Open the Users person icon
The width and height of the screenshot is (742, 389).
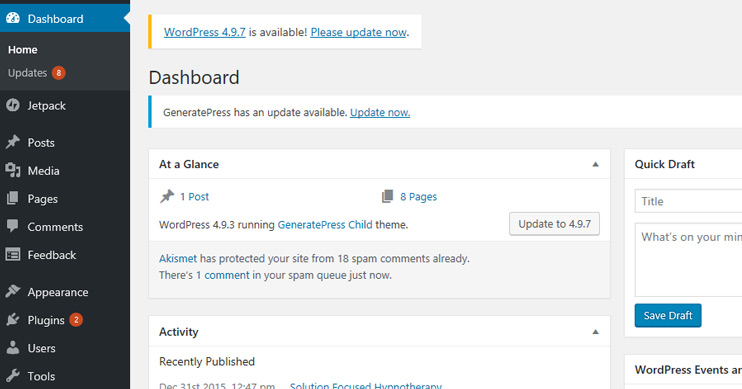tap(13, 348)
